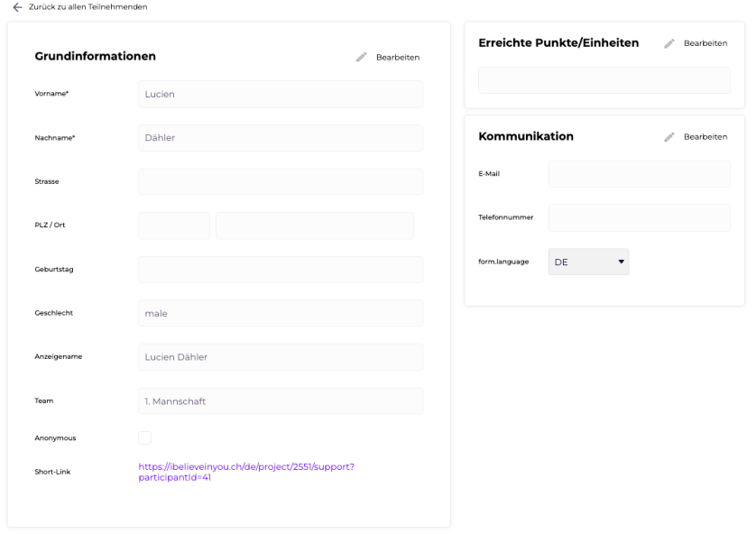Click the dropdown arrow next to DE
The height and width of the screenshot is (534, 756).
point(621,262)
